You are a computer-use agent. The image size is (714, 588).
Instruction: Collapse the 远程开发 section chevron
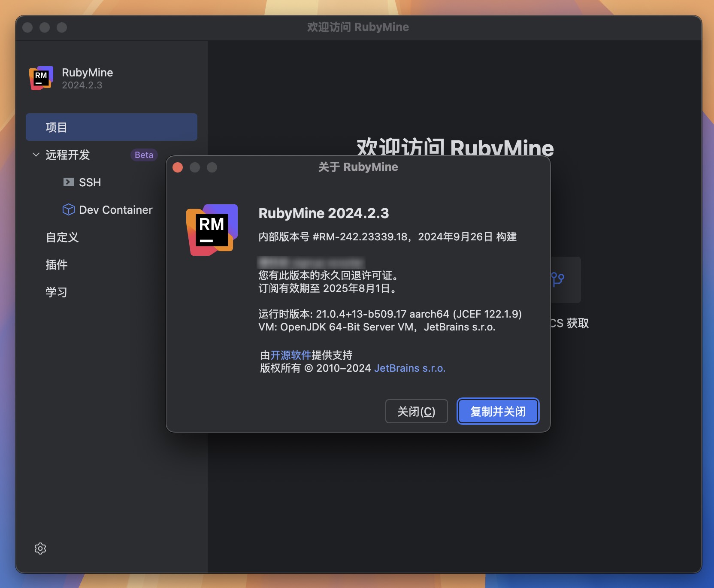(x=36, y=155)
